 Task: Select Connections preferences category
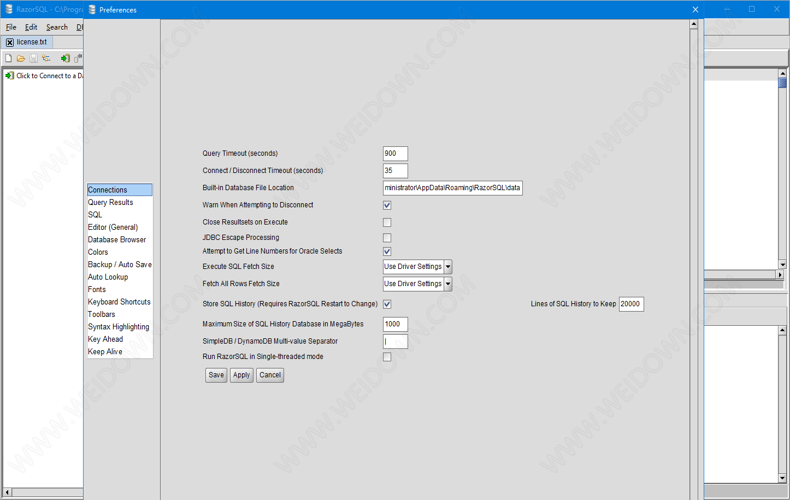tap(119, 190)
